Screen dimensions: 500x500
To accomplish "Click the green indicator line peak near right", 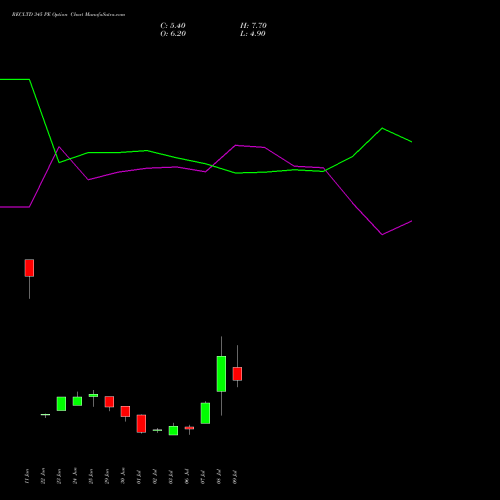I will pyautogui.click(x=382, y=128).
